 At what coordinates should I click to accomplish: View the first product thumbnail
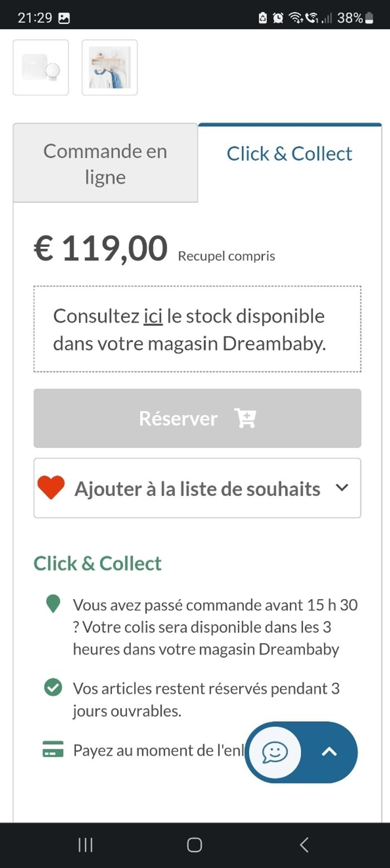click(41, 67)
